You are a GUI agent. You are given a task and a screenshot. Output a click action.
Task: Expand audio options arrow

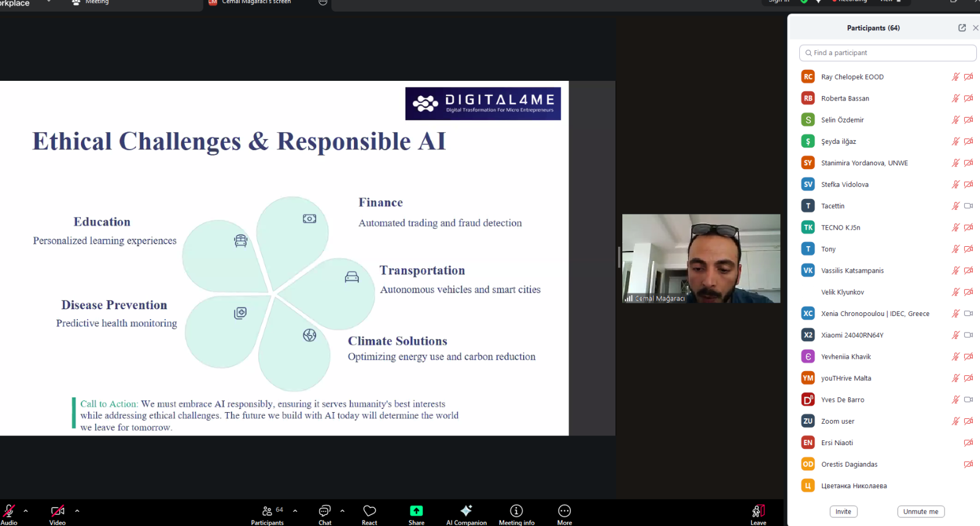[x=26, y=510]
